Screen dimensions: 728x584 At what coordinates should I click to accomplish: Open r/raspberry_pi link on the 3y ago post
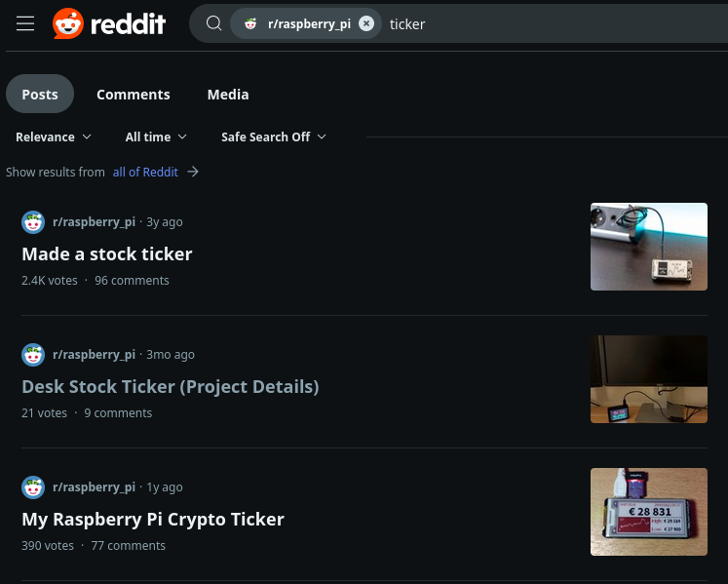94,222
